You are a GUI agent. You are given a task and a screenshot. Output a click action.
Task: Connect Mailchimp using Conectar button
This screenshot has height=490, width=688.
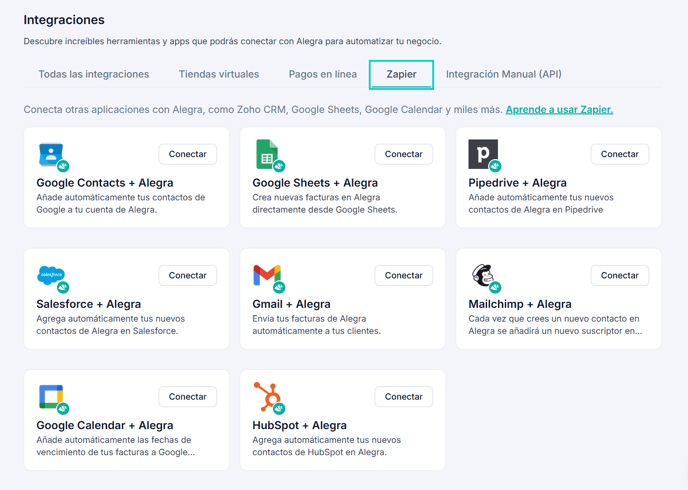pyautogui.click(x=620, y=275)
